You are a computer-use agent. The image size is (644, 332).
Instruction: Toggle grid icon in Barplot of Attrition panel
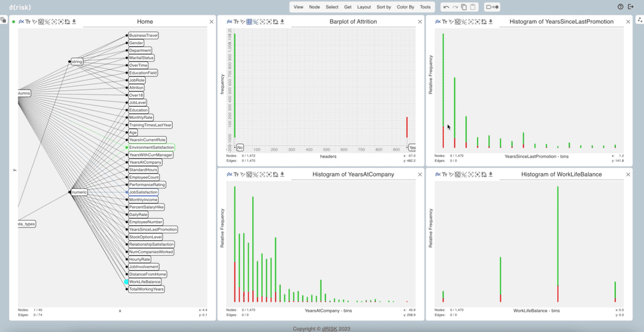(x=249, y=22)
